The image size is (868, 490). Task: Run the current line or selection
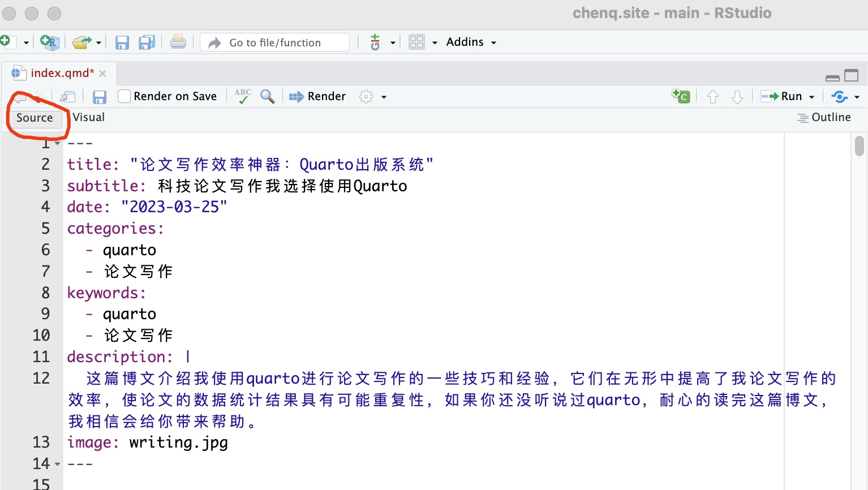781,97
